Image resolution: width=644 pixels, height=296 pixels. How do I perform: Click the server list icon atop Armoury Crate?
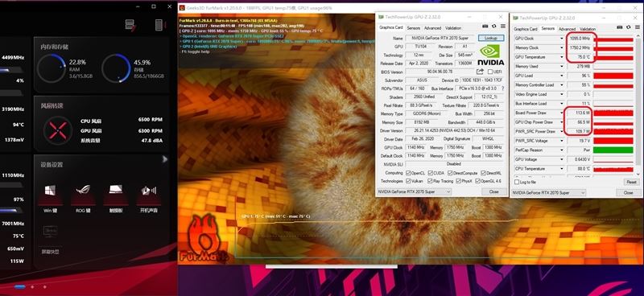130,25
